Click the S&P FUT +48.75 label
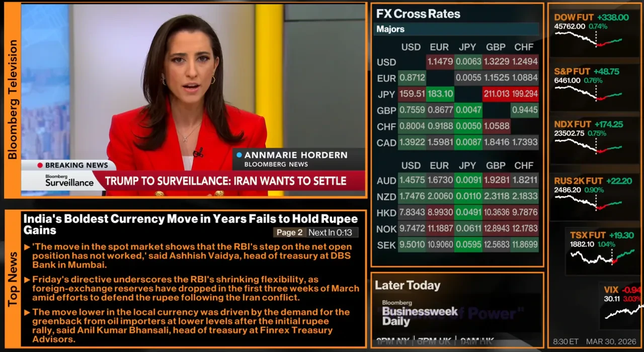Viewport: 644px width, 352px height. pos(587,71)
